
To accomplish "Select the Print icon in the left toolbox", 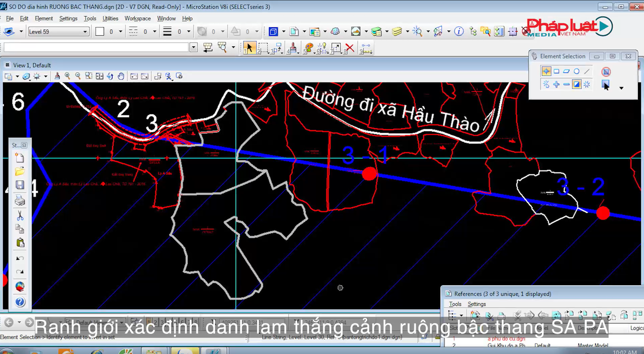I will [19, 200].
